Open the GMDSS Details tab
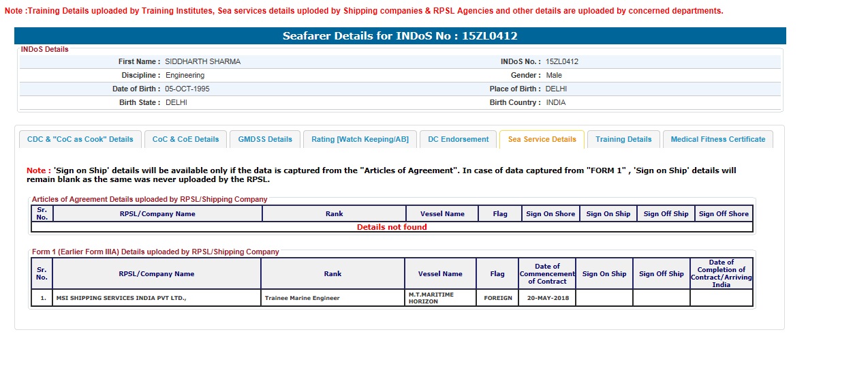868x375 pixels. [265, 139]
